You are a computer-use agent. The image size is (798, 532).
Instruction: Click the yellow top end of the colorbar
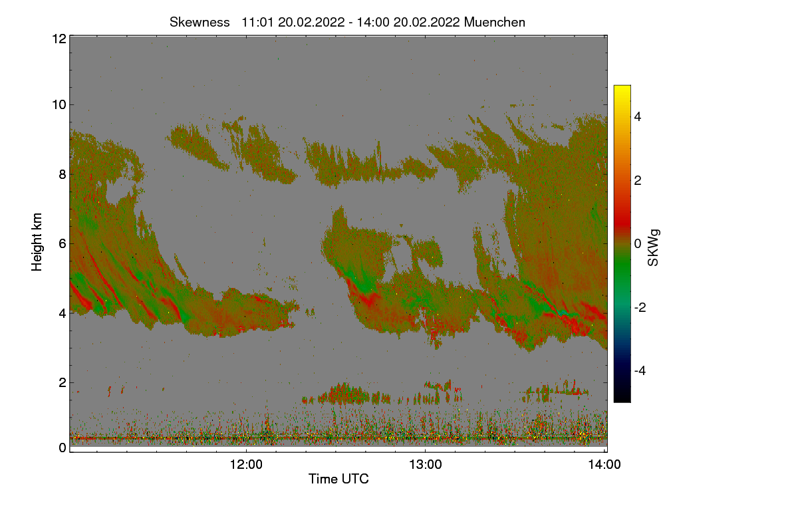(x=622, y=90)
